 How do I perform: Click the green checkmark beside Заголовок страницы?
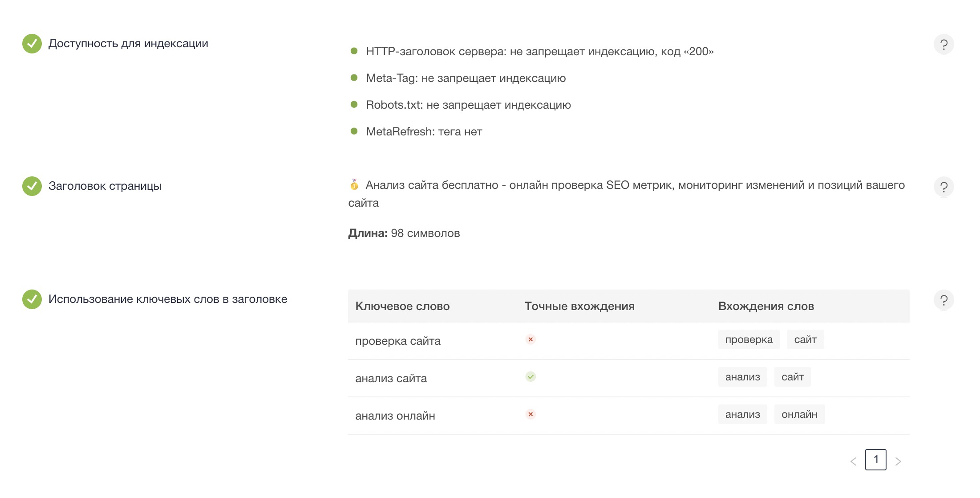32,187
